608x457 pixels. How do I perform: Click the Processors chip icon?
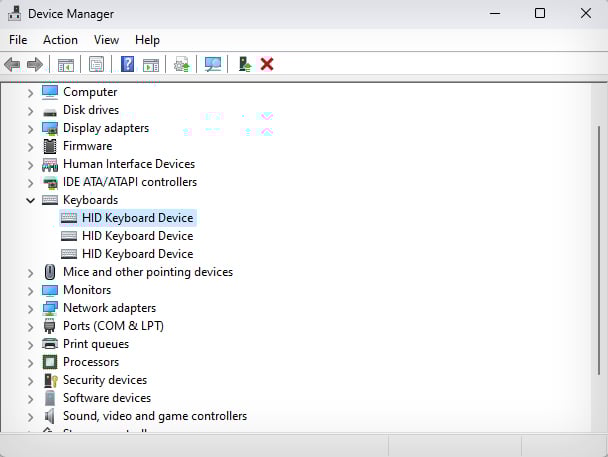tap(50, 362)
